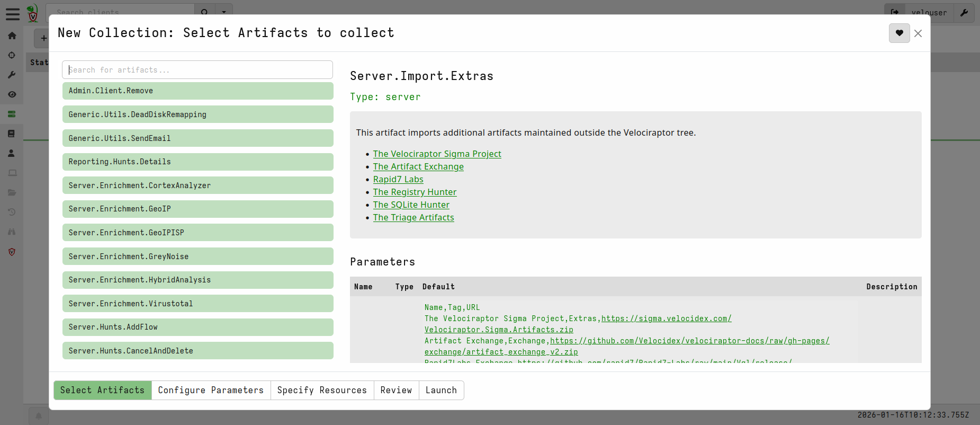980x425 pixels.
Task: Open the Rapid7 Labs link
Action: coord(398,179)
